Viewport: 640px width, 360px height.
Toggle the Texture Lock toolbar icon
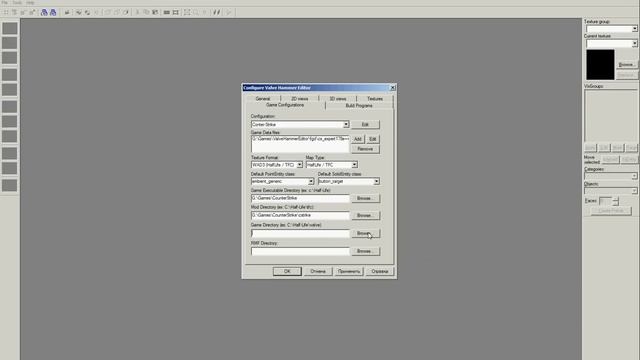coord(217,12)
